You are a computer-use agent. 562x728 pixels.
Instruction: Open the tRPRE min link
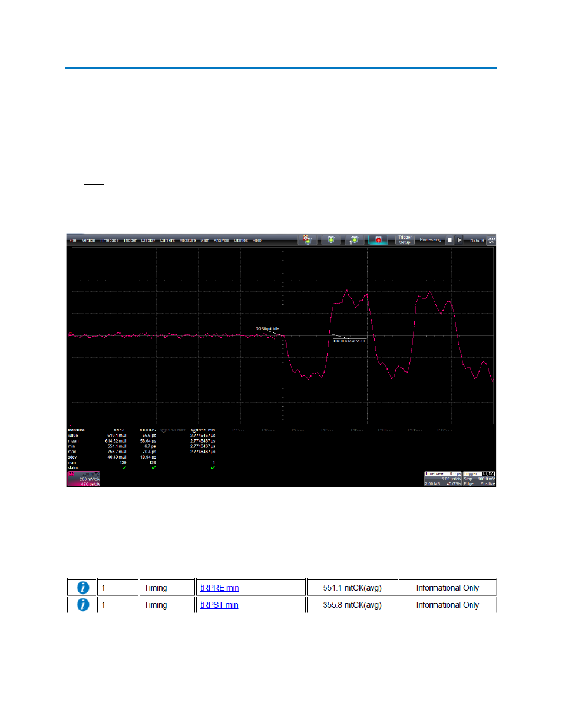[220, 588]
